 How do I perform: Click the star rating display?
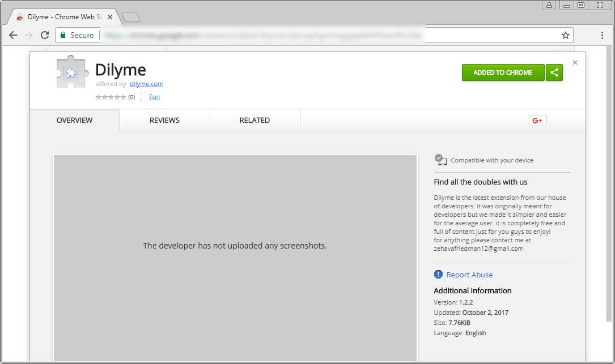pos(111,97)
